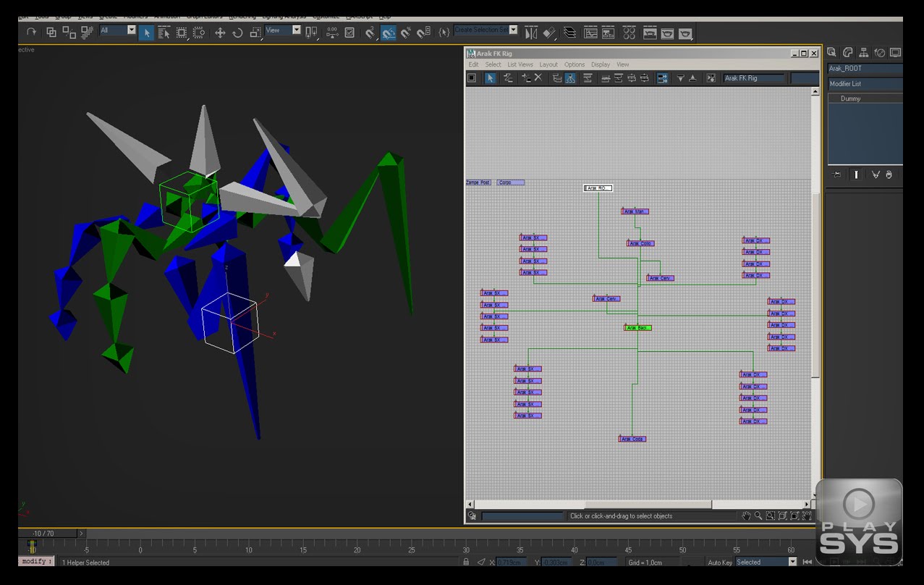Open Edit Named Selection Sets braces icon
The width and height of the screenshot is (924, 585).
coord(444,33)
